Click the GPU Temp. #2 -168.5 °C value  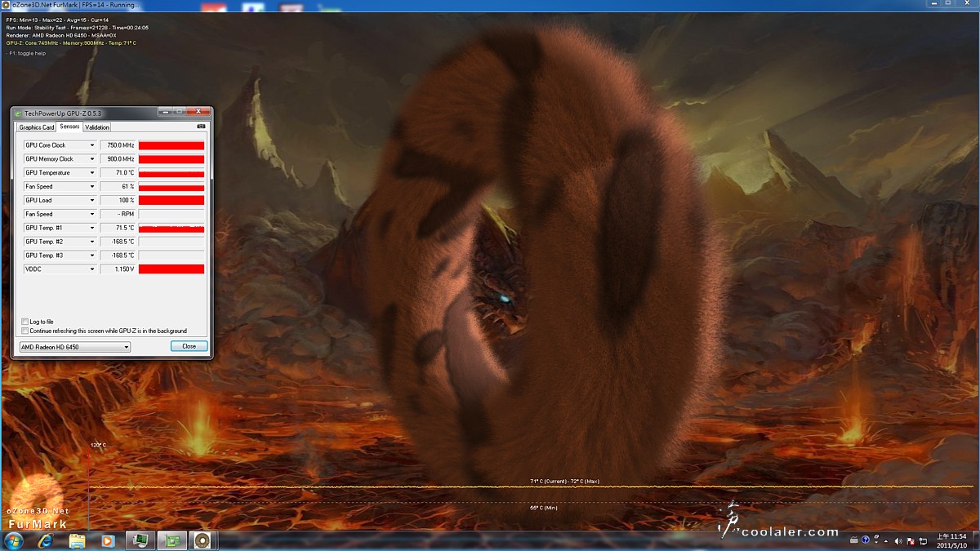tap(118, 242)
